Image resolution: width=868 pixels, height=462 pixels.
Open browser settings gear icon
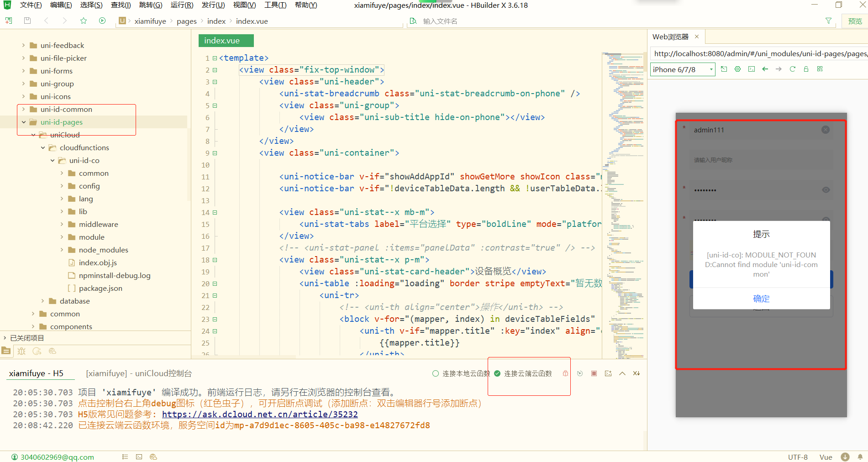pos(737,69)
